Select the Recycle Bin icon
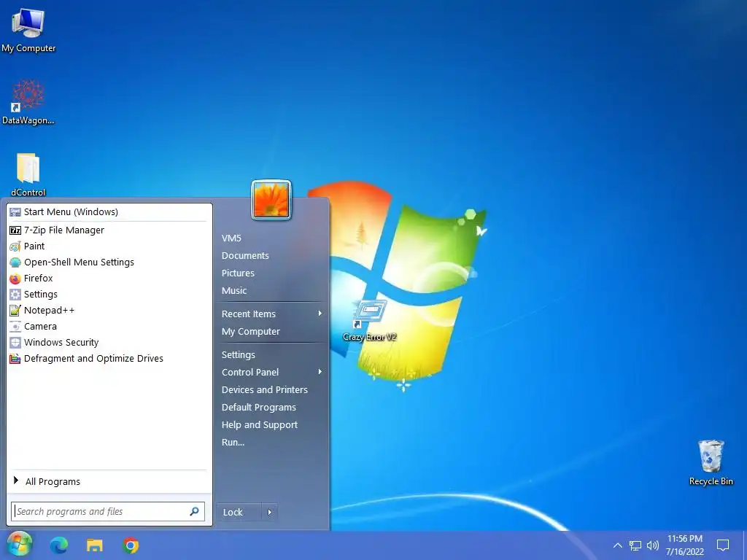The image size is (747, 560). pos(711,463)
